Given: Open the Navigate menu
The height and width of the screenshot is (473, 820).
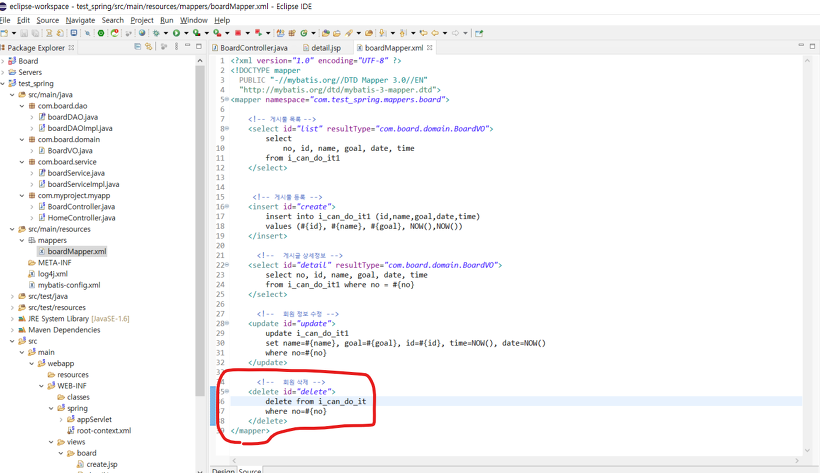Looking at the screenshot, I should pos(80,20).
